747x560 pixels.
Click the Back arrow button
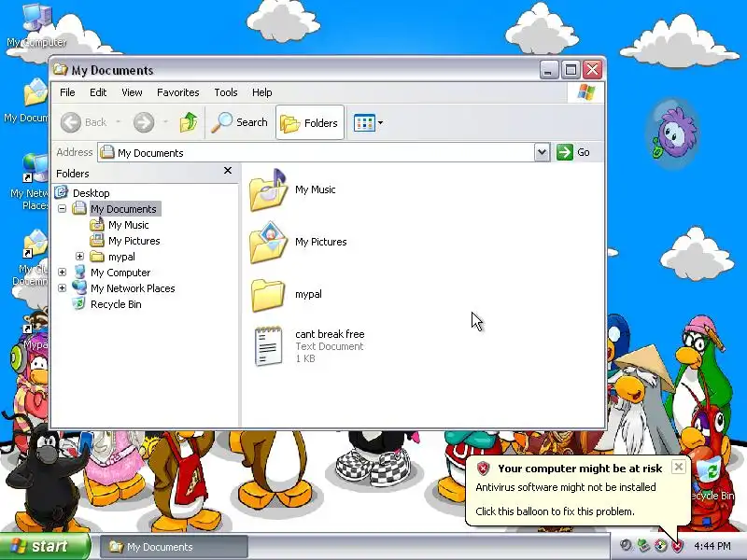click(x=71, y=122)
